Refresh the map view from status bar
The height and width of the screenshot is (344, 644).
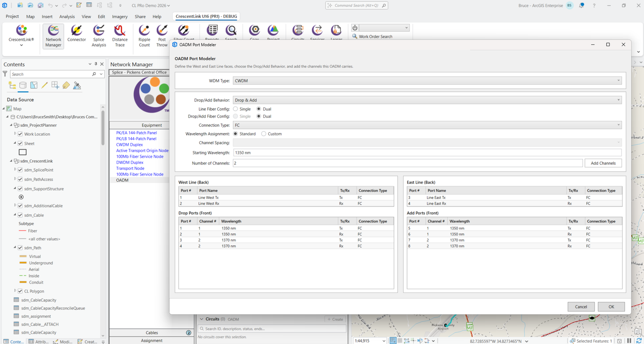[638, 341]
